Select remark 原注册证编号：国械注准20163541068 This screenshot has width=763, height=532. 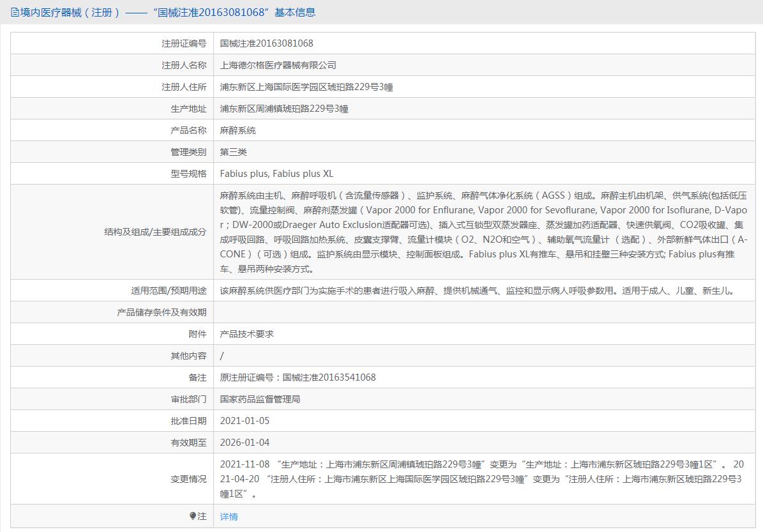point(298,377)
